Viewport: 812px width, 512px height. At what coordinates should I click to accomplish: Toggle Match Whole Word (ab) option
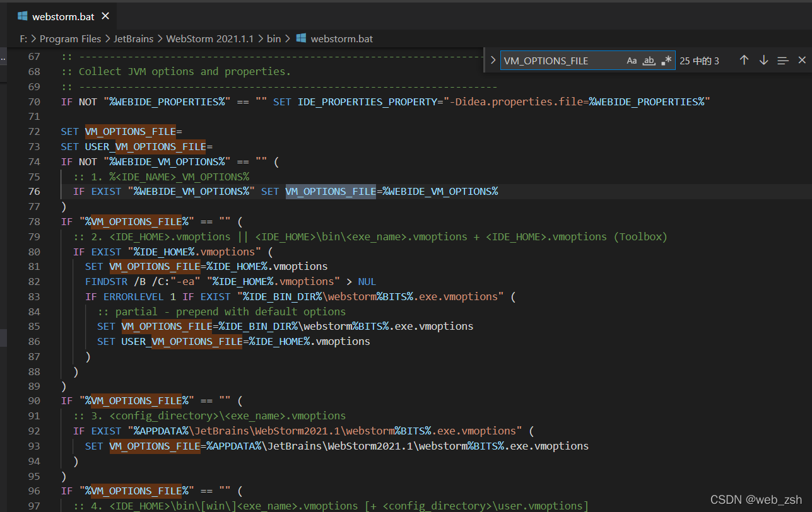point(649,61)
